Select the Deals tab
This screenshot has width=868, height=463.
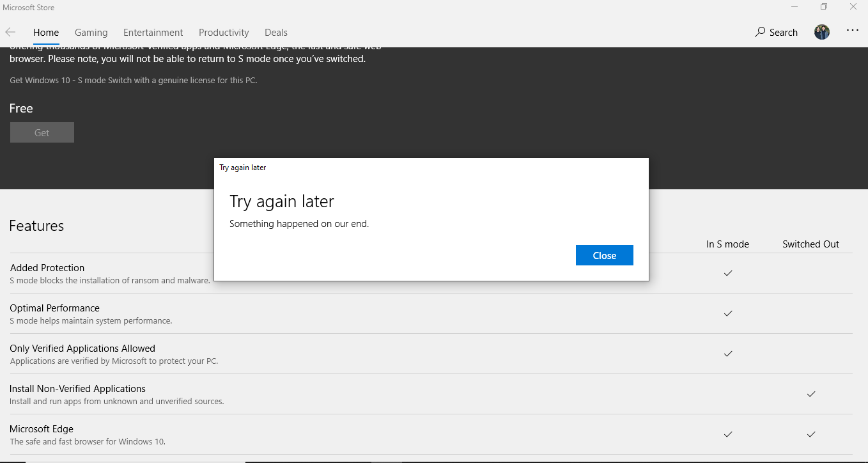coord(276,33)
